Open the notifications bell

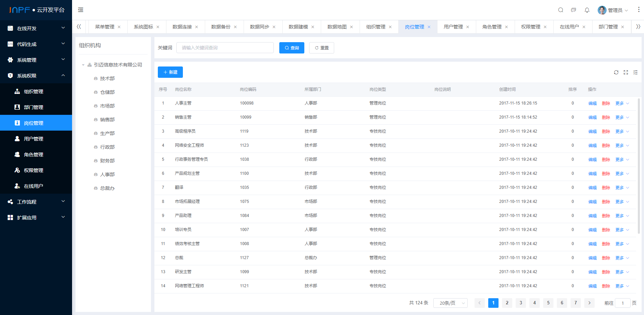pyautogui.click(x=587, y=10)
